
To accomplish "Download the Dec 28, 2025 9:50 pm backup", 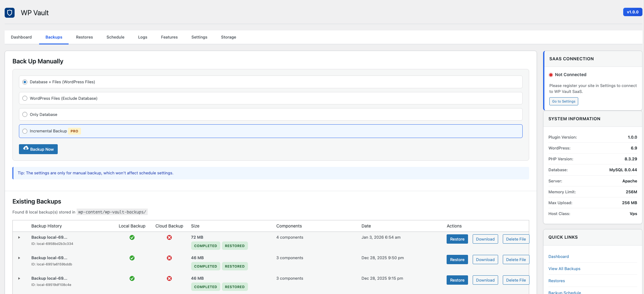I will pos(485,260).
